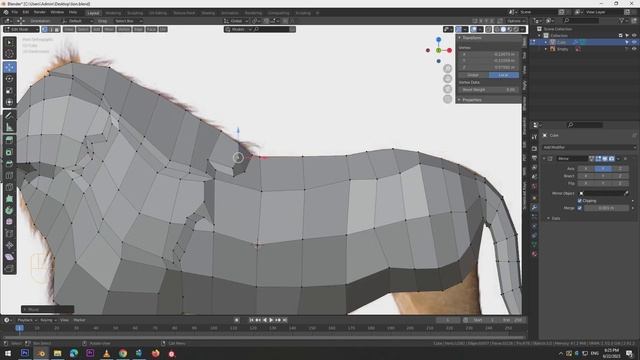Jump to the timeline start frame

tap(251, 320)
